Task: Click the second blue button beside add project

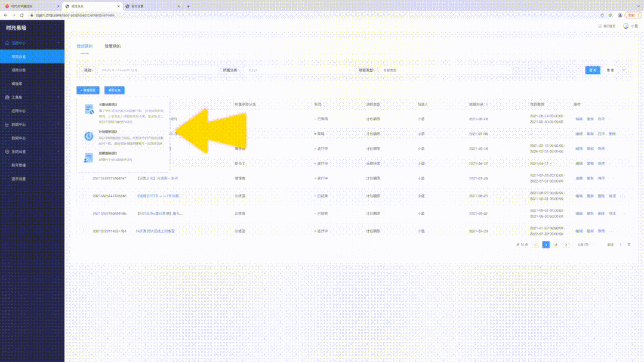Action: pyautogui.click(x=114, y=90)
